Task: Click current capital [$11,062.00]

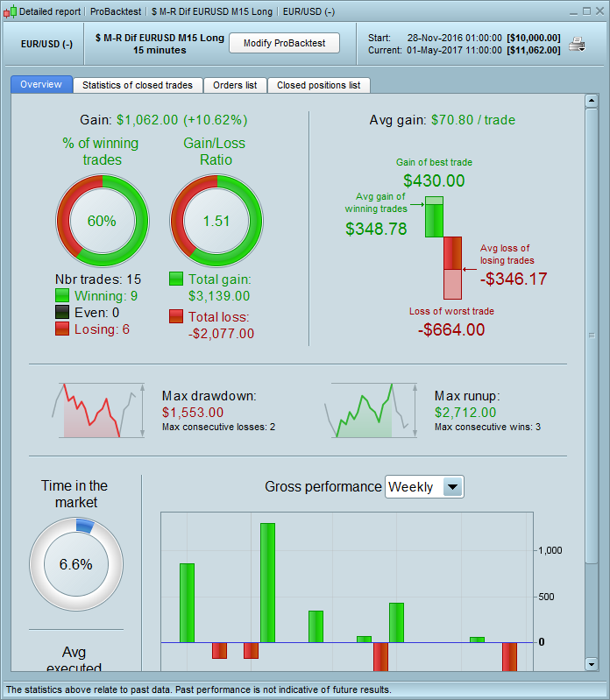Action: click(534, 50)
